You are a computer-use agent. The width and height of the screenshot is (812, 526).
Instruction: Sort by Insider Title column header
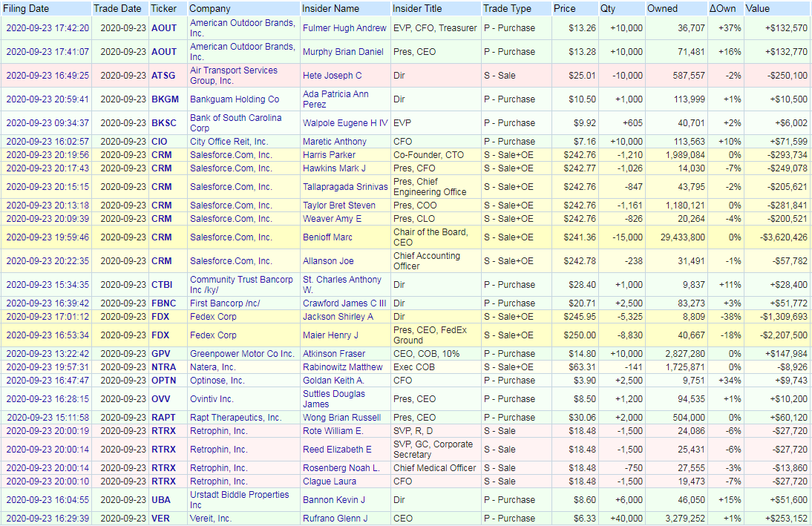click(x=417, y=8)
